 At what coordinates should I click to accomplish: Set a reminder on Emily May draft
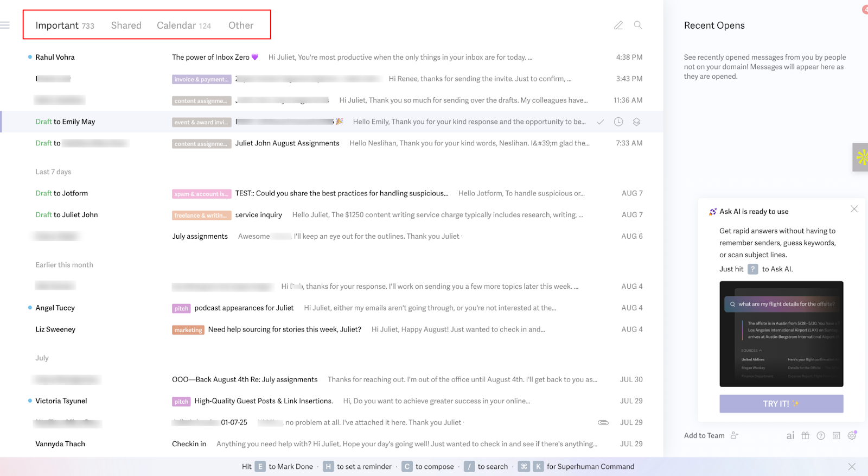(618, 122)
